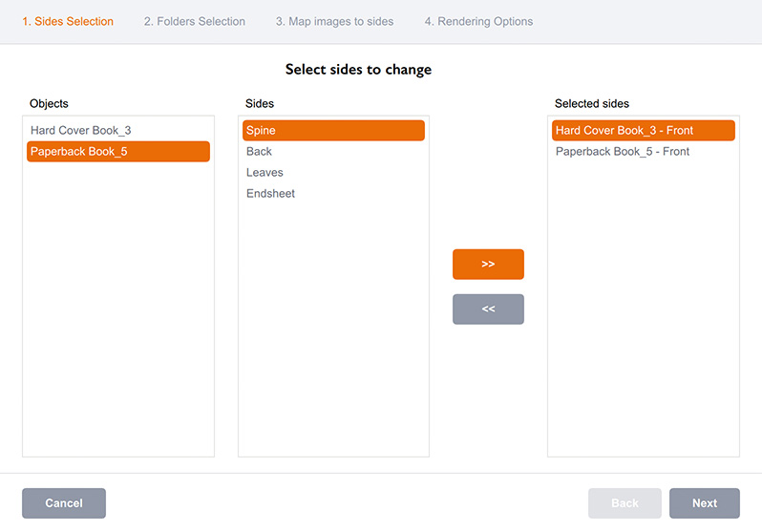Viewport: 762px width, 532px height.
Task: Open the Rendering Options step
Action: pyautogui.click(x=478, y=21)
